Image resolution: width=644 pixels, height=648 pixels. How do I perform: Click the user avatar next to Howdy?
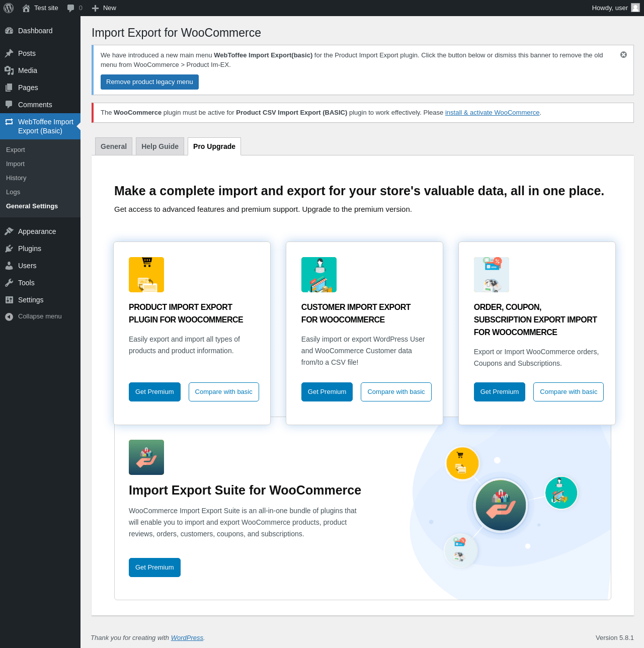pyautogui.click(x=635, y=8)
